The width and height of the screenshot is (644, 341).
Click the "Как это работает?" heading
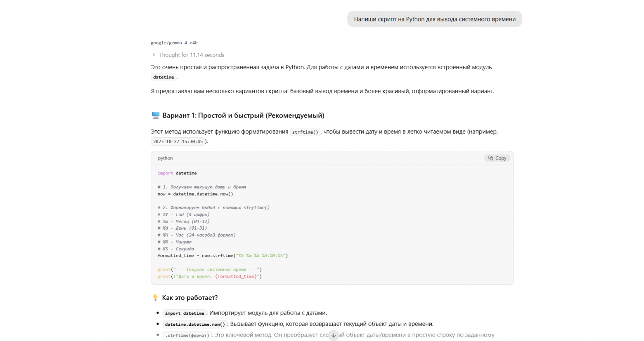click(x=189, y=298)
